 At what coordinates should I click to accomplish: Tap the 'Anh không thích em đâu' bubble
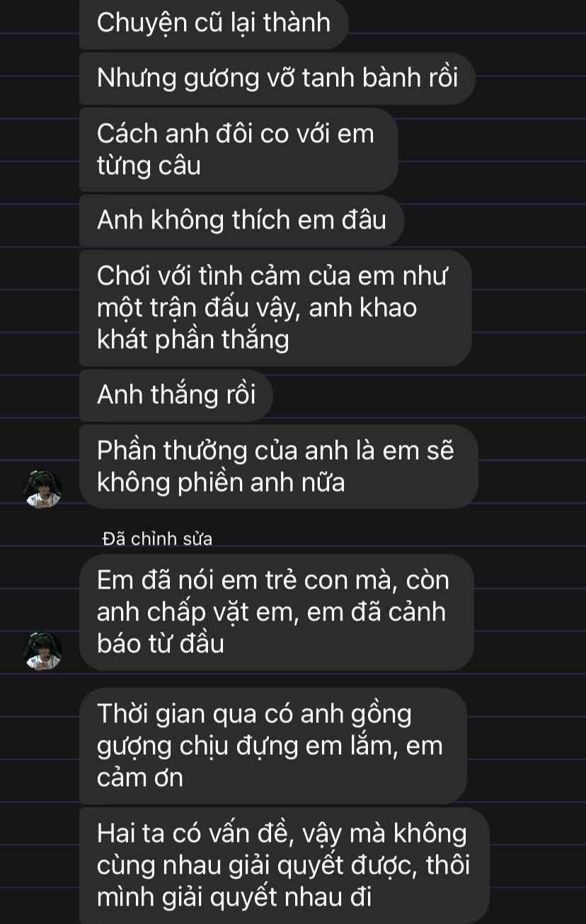click(x=241, y=221)
